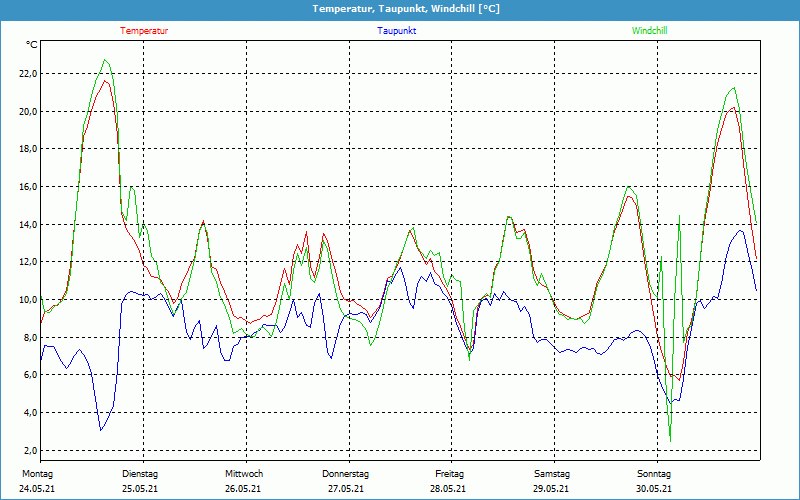Select the Montag day label

point(37,474)
